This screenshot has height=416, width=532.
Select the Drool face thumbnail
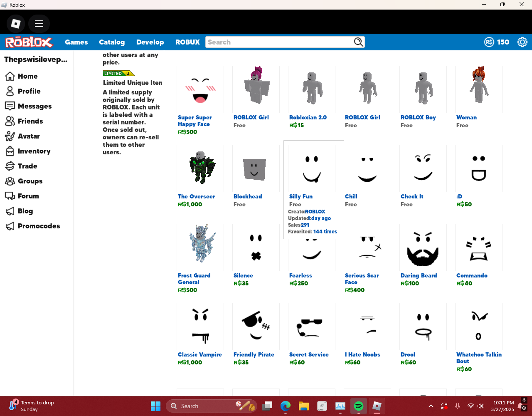[x=423, y=327]
